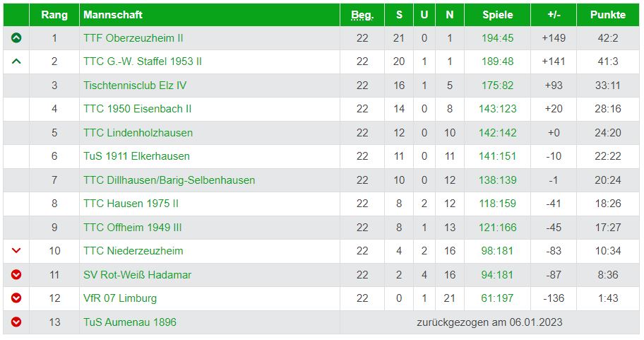Click promotion icon beside TTF Oberzeuzheim II
644x340 pixels.
tap(16, 38)
